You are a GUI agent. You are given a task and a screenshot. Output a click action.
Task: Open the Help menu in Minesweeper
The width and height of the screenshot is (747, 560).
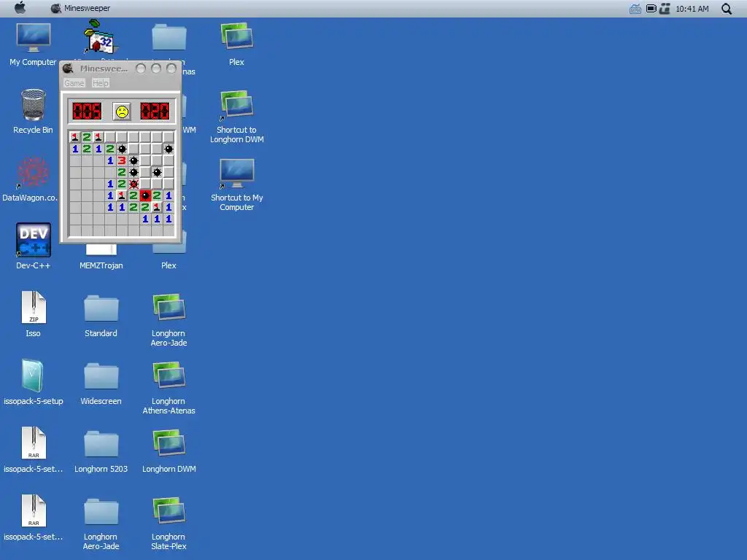click(101, 83)
